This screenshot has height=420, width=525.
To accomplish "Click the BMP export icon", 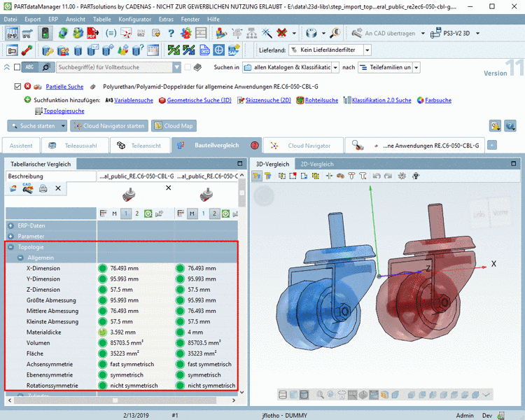I will pyautogui.click(x=12, y=33).
